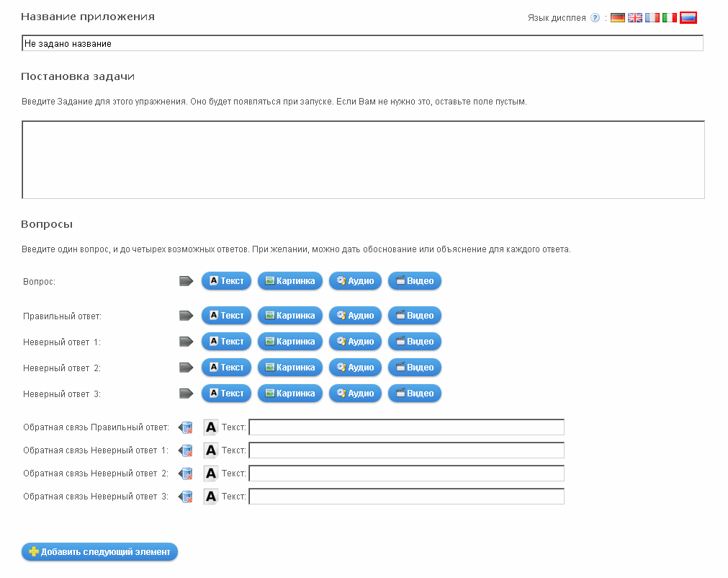Click the arrow icon next to Правильный ответ
This screenshot has width=728, height=578.
tap(187, 316)
